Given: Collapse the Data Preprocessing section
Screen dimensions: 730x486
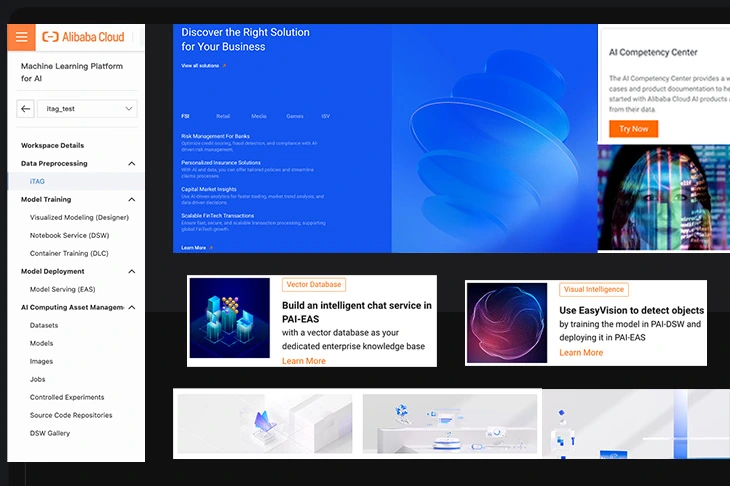Looking at the screenshot, I should (131, 163).
